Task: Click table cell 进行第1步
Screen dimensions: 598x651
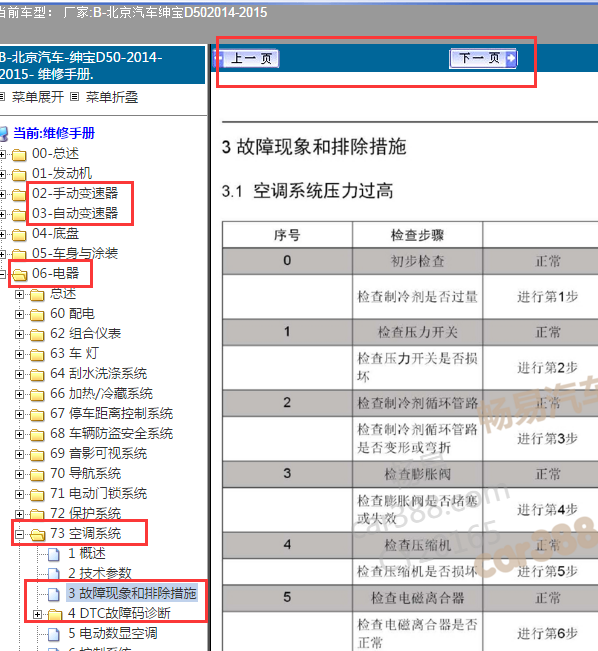Action: 547,297
